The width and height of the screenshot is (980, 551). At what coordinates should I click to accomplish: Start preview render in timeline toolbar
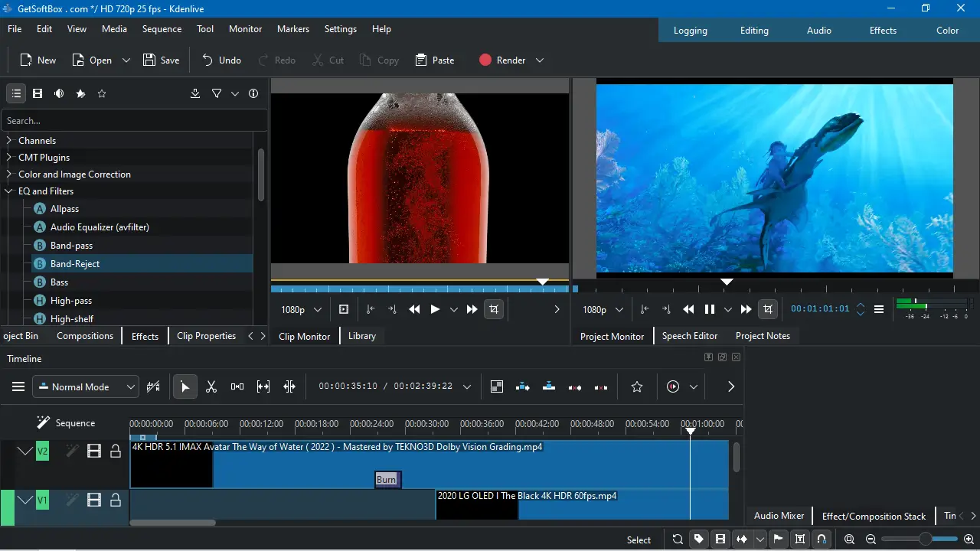[673, 386]
